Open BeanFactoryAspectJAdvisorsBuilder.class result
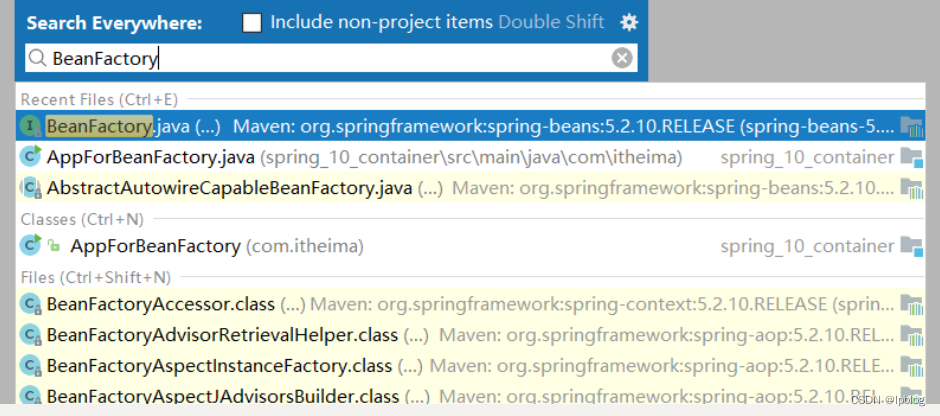This screenshot has height=416, width=940. click(470, 394)
